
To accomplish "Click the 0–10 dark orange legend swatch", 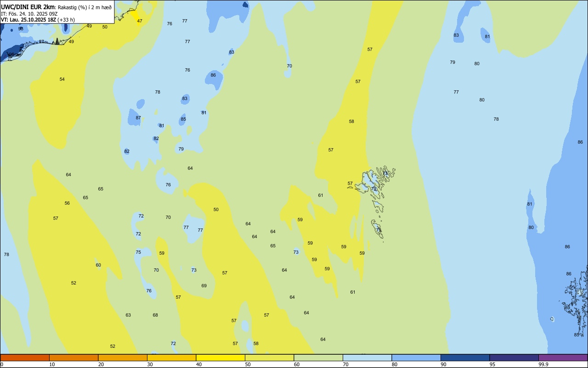I will click(25, 357).
